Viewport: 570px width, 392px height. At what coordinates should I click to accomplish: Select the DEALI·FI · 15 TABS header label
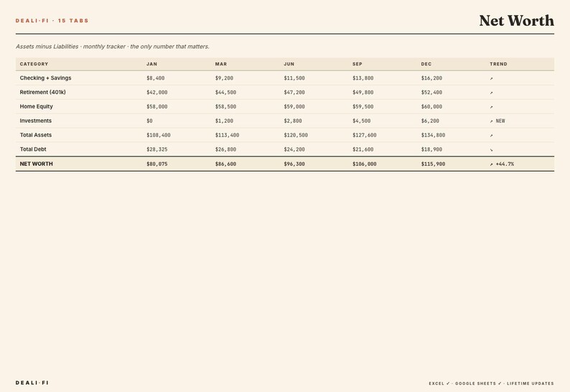(x=52, y=21)
